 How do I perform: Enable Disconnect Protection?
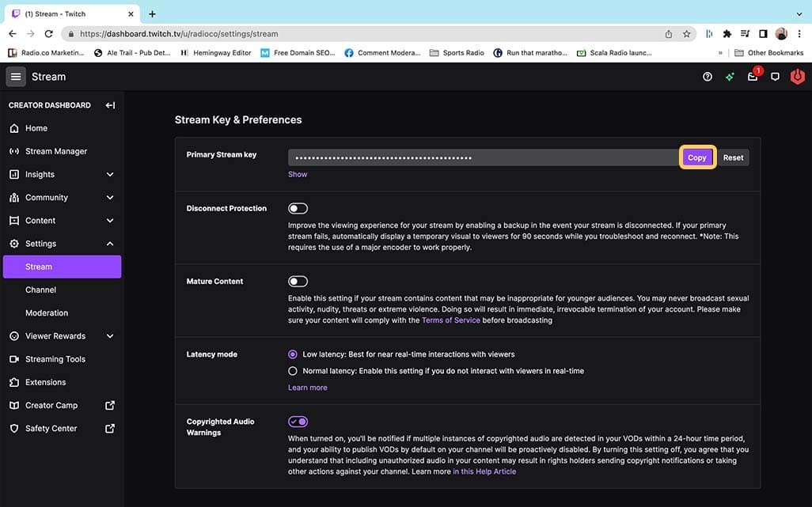coord(298,208)
